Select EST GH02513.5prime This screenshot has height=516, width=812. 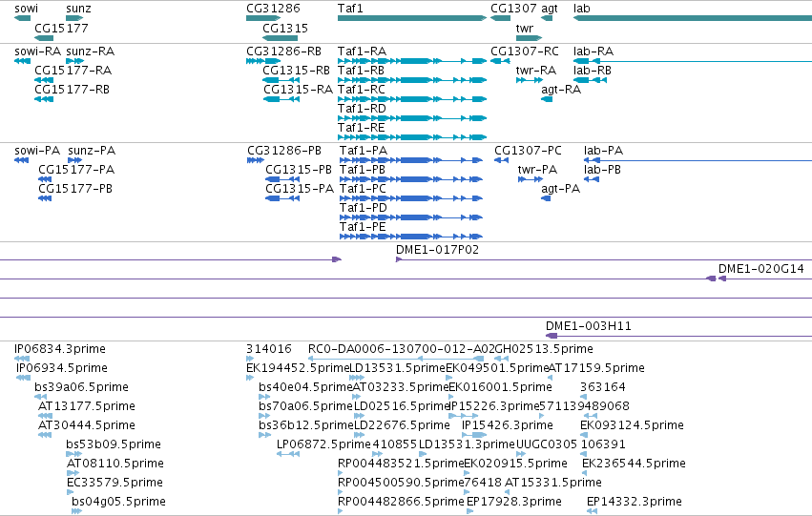click(544, 349)
